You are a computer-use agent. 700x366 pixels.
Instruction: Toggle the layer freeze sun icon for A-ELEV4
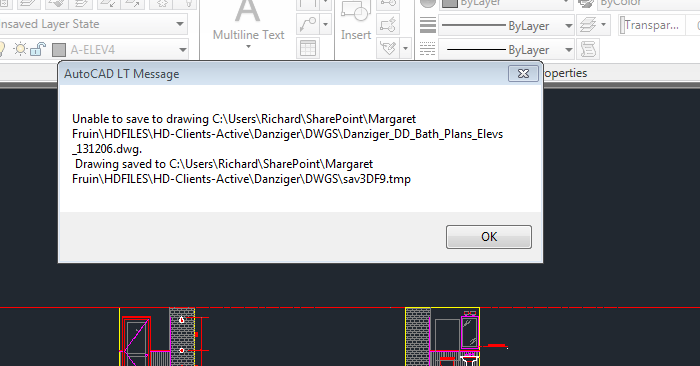[x=21, y=49]
